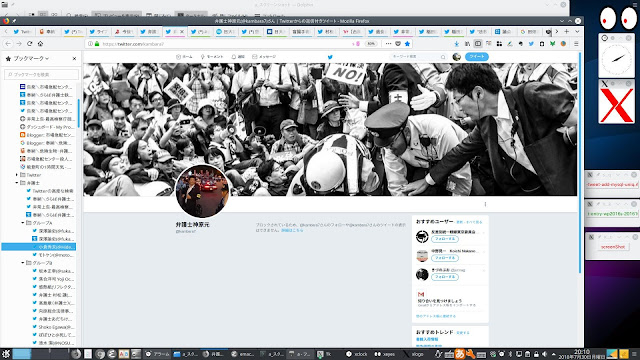Toggle the Firefox sidebar button
Viewport: 640px width, 360px height.
(478, 44)
